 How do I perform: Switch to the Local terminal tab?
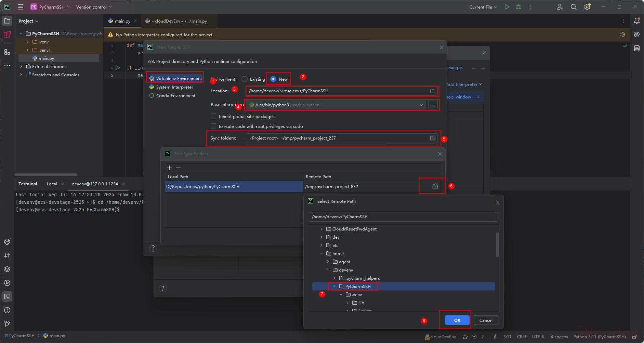pyautogui.click(x=52, y=184)
